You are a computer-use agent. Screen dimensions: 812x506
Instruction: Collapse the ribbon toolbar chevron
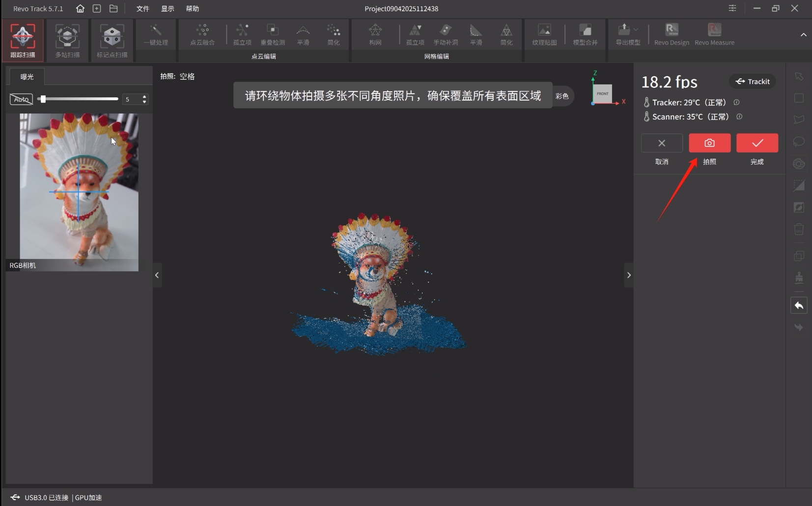point(804,35)
